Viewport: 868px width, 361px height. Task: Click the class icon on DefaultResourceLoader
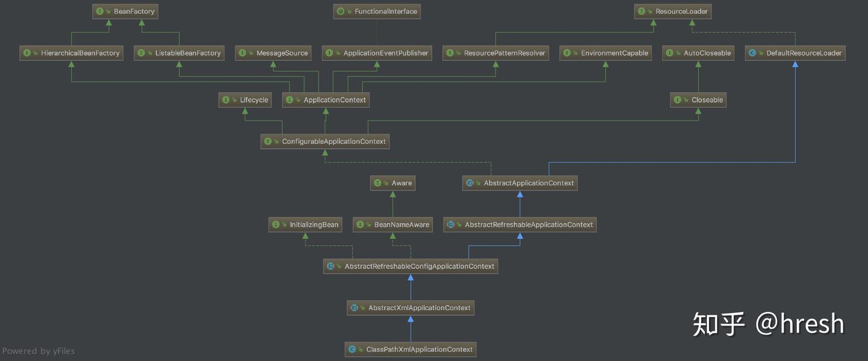pos(752,53)
